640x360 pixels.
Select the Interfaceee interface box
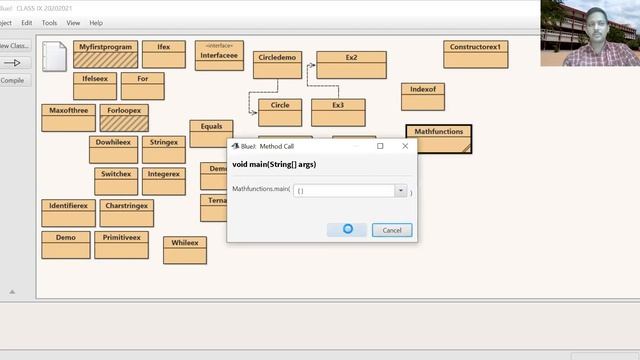[x=219, y=56]
